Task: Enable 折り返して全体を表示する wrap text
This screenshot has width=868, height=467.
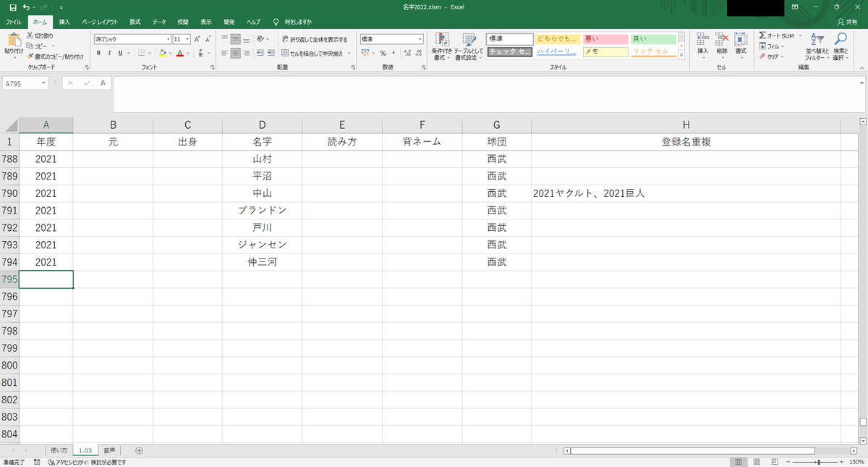Action: [x=315, y=39]
